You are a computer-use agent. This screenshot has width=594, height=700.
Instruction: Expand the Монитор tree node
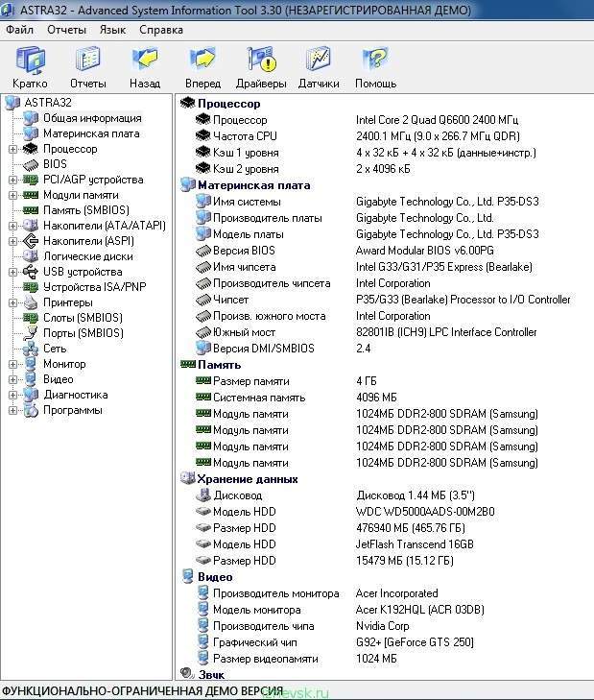pyautogui.click(x=12, y=364)
